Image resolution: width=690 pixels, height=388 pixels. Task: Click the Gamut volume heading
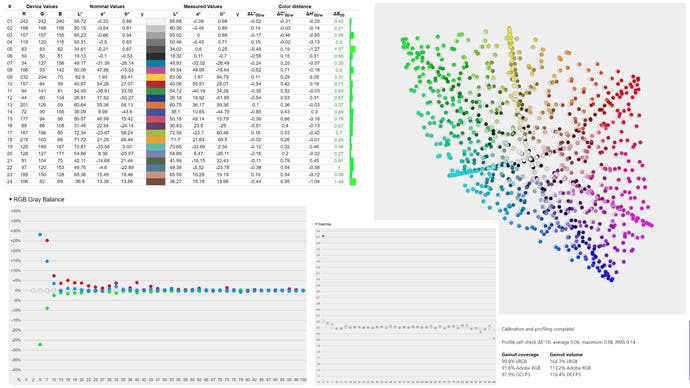tap(566, 354)
